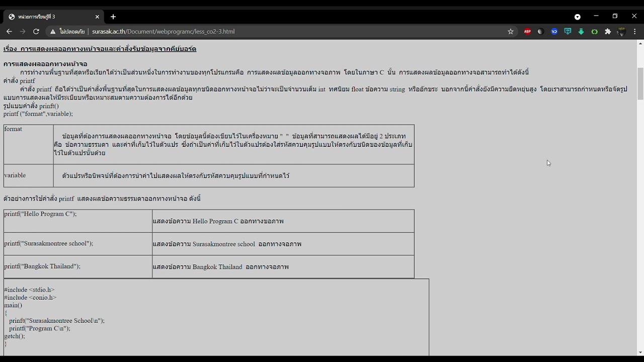Click the sentence ตัวอย่างการใช้คำสั่ง printf
Image resolution: width=644 pixels, height=362 pixels.
click(x=102, y=199)
